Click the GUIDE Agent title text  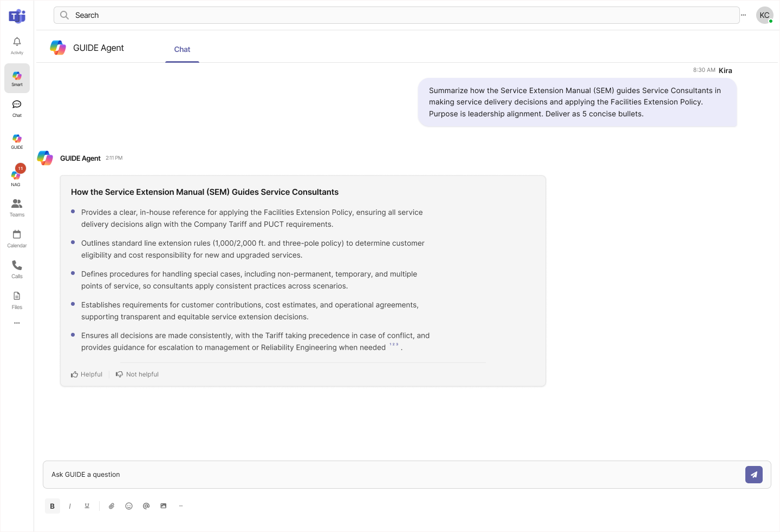(x=99, y=48)
